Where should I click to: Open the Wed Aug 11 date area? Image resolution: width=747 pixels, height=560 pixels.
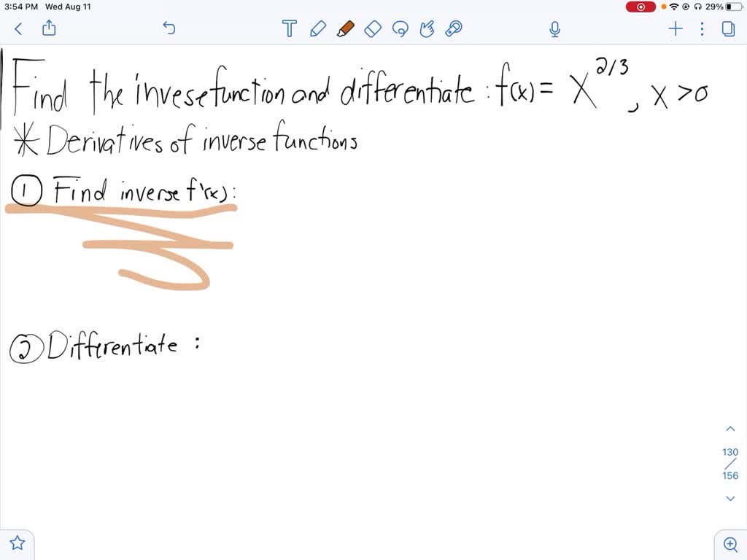tap(69, 7)
